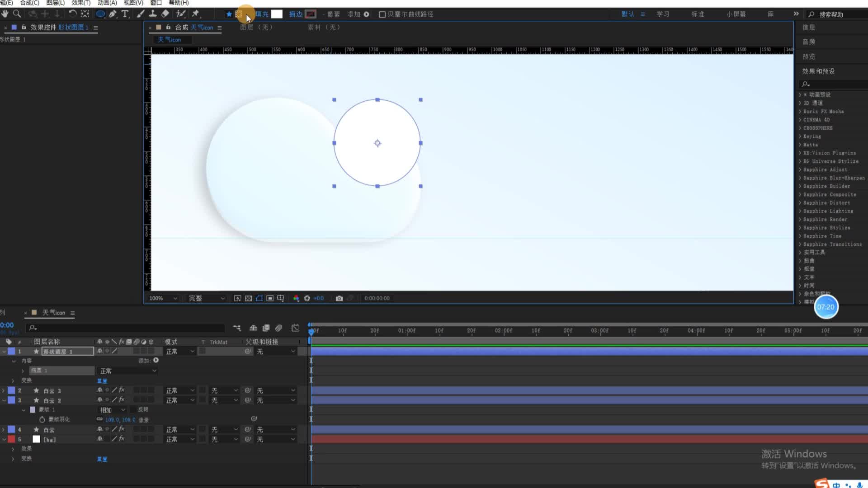Click the 填充 fill options link

coord(262,14)
